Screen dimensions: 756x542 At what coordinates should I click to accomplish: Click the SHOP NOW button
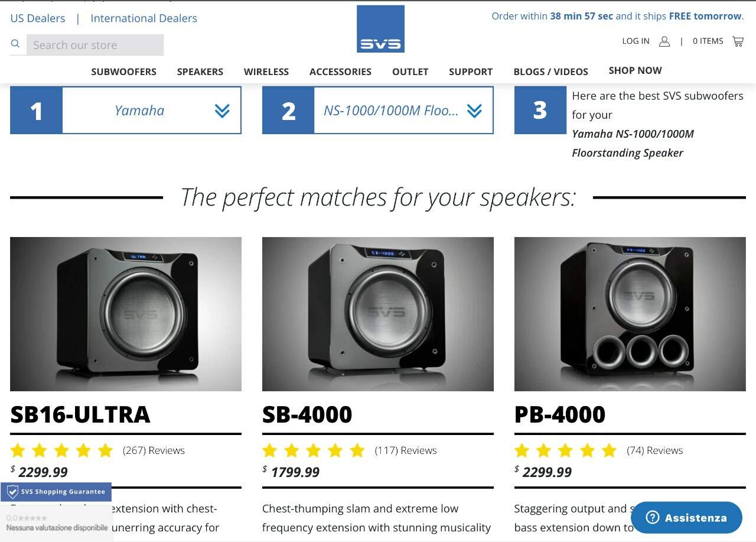click(x=635, y=70)
